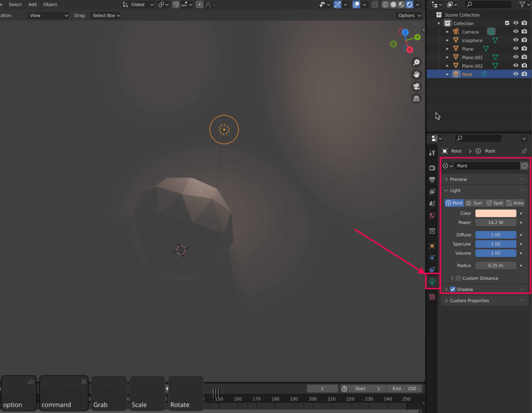Hide Camera in viewport via eye icon

point(516,32)
